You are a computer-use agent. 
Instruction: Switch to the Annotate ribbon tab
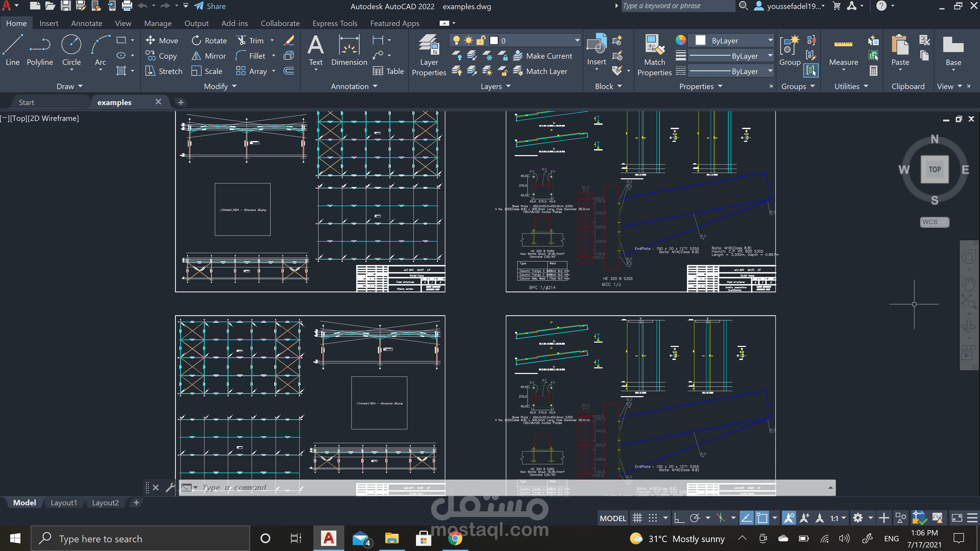[x=86, y=23]
